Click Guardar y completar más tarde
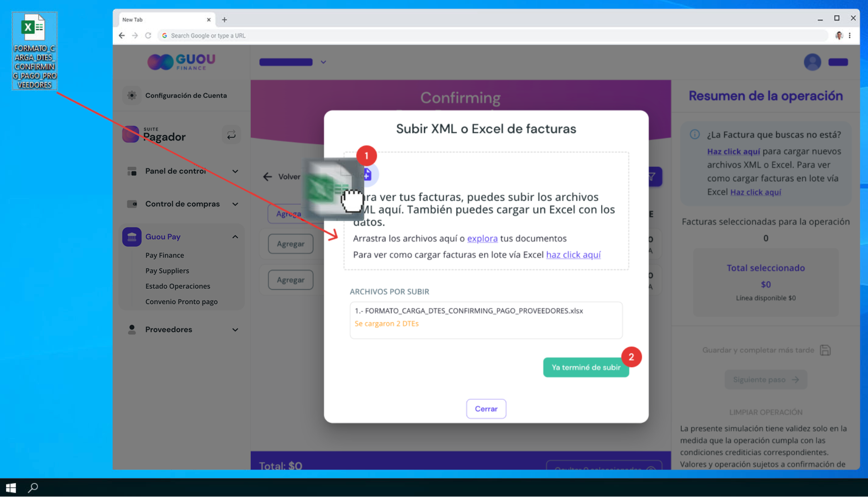This screenshot has width=868, height=497. tap(758, 350)
